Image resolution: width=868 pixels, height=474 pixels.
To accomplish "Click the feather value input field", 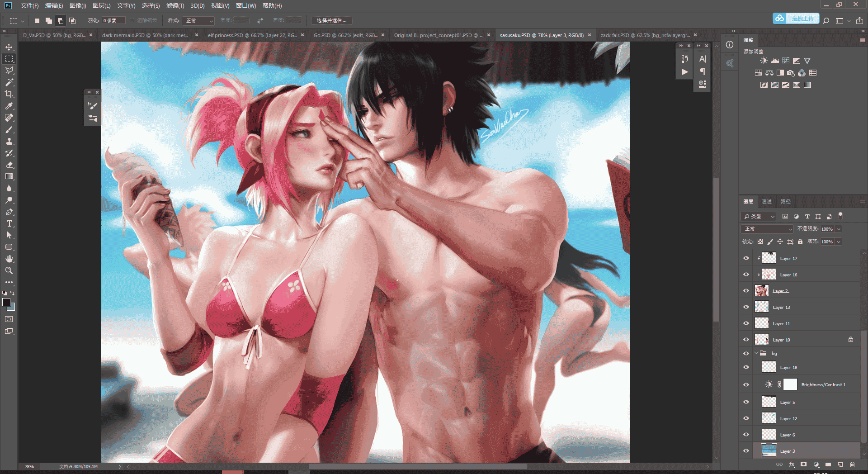I will (x=113, y=20).
